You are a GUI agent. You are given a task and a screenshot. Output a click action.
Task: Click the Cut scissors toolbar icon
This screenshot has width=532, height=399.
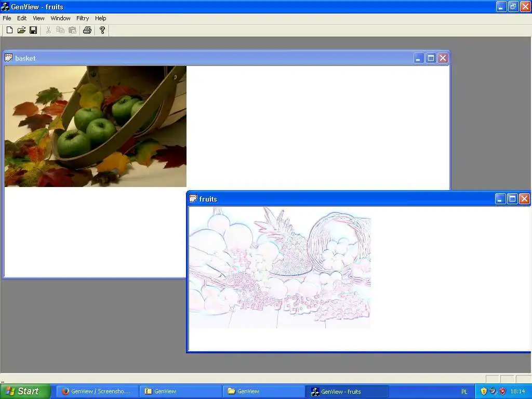click(48, 30)
